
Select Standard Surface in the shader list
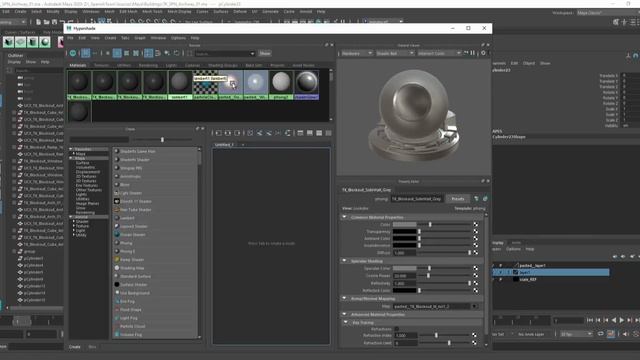pyautogui.click(x=136, y=276)
